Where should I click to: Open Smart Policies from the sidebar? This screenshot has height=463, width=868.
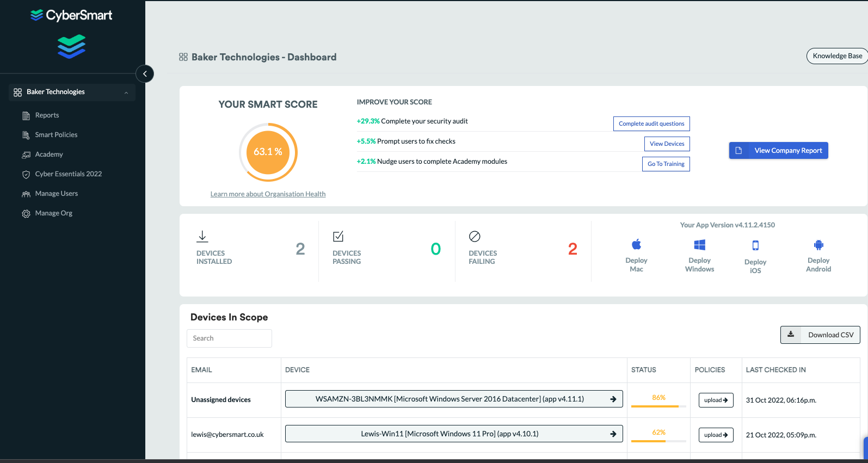click(56, 135)
